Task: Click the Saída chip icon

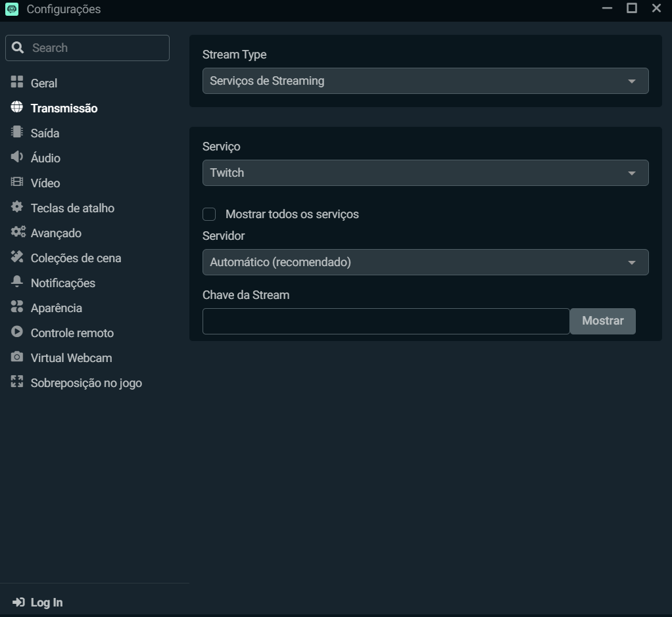Action: coord(16,132)
